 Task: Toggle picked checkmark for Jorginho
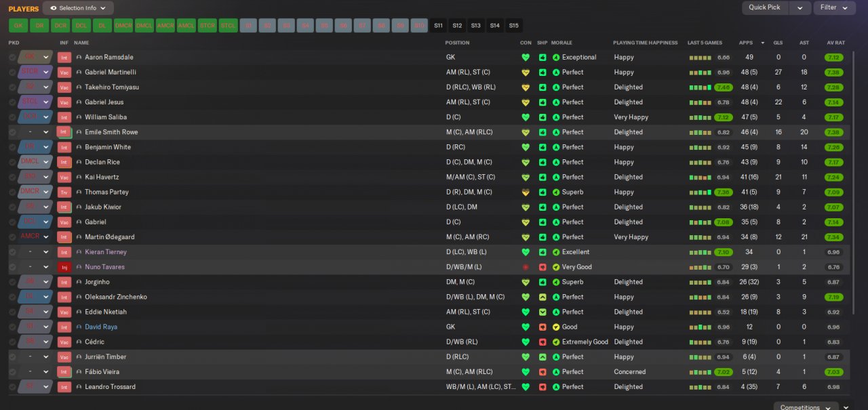[x=12, y=282]
